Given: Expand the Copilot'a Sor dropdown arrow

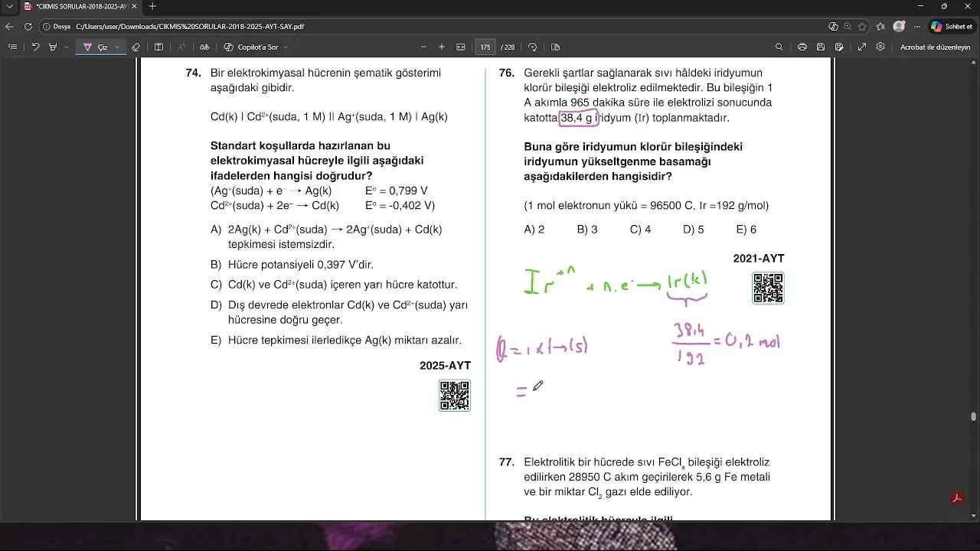Looking at the screenshot, I should (x=286, y=47).
